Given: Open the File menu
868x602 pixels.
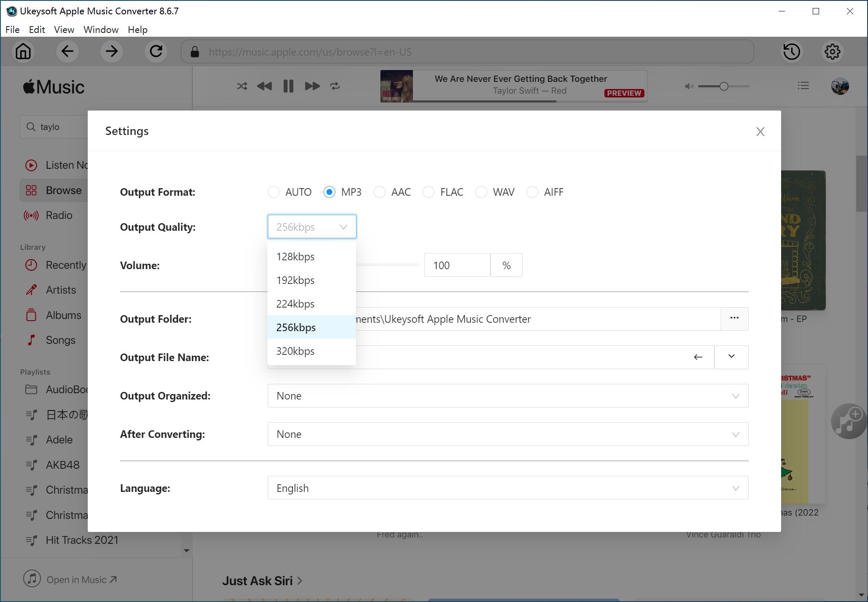Looking at the screenshot, I should [11, 29].
